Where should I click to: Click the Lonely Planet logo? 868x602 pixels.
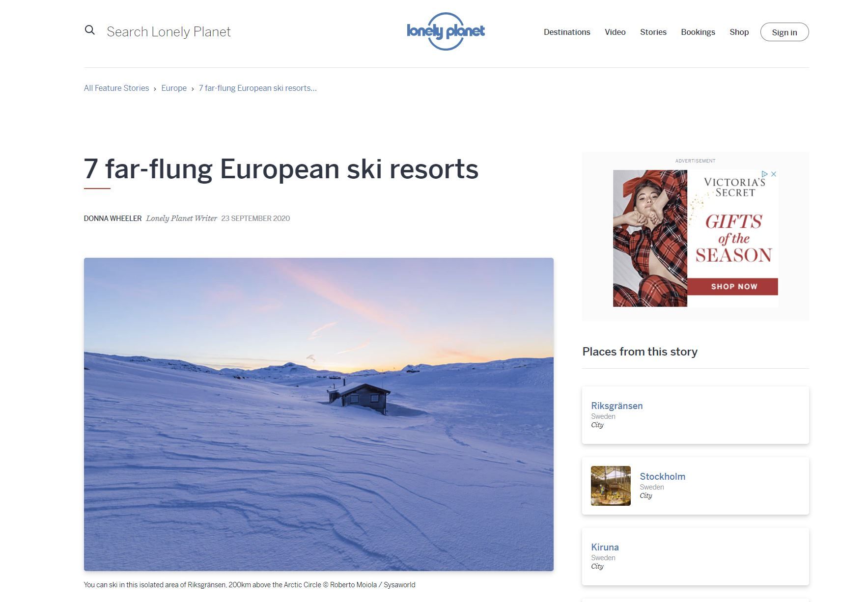(446, 31)
